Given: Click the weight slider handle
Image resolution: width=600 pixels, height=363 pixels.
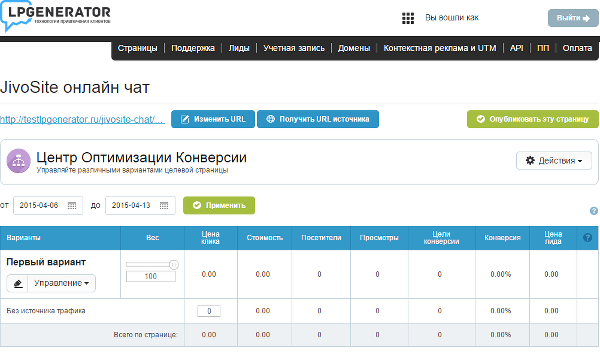Looking at the screenshot, I should point(173,264).
